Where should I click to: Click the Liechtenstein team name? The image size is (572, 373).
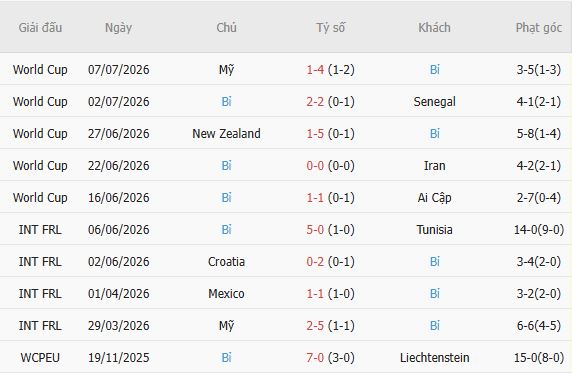434,358
